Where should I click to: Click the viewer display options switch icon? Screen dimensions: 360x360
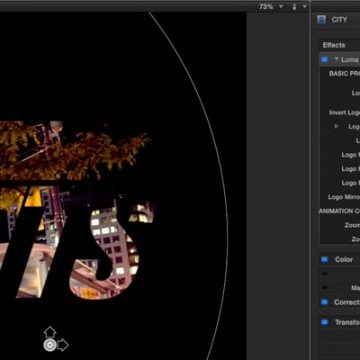[294, 6]
